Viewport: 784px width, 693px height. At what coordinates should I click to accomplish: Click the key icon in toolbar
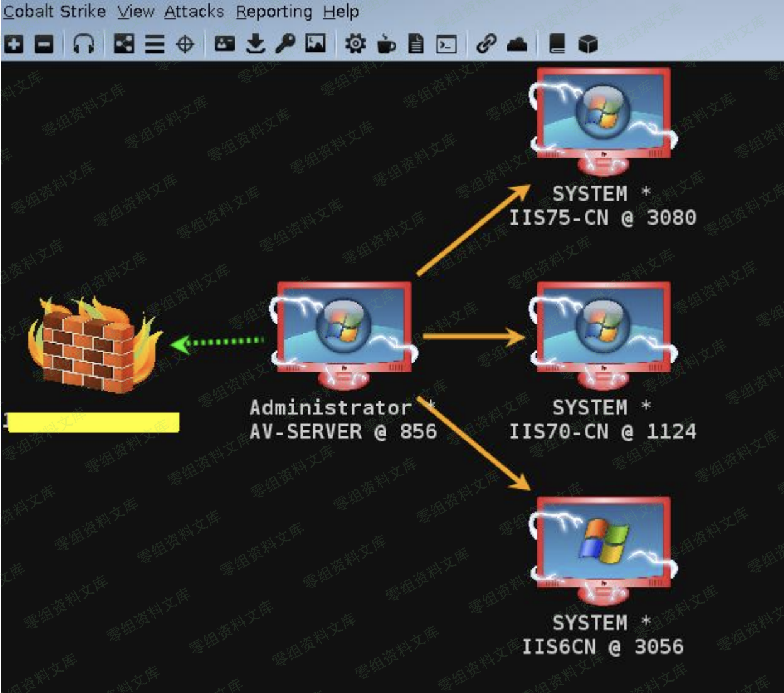(285, 44)
